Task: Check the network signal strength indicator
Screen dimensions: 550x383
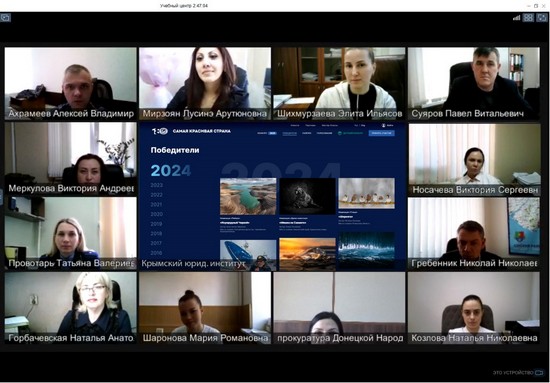Action: 516,18
